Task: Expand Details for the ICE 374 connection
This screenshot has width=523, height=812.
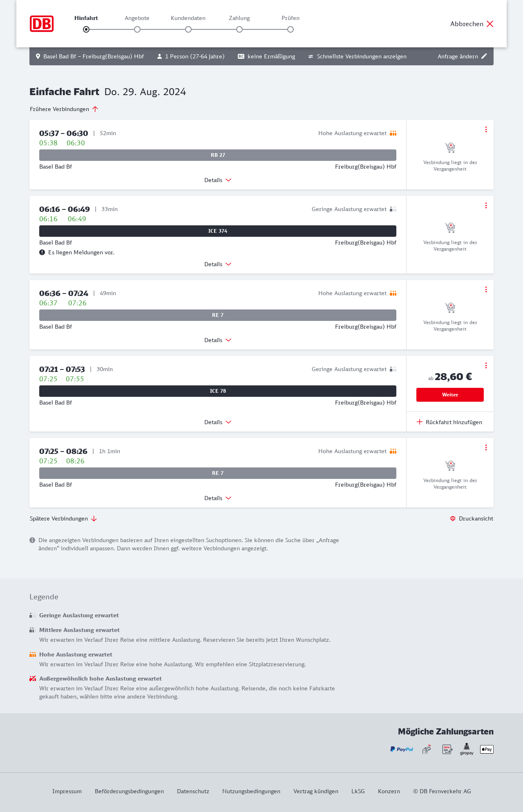Action: click(x=218, y=264)
